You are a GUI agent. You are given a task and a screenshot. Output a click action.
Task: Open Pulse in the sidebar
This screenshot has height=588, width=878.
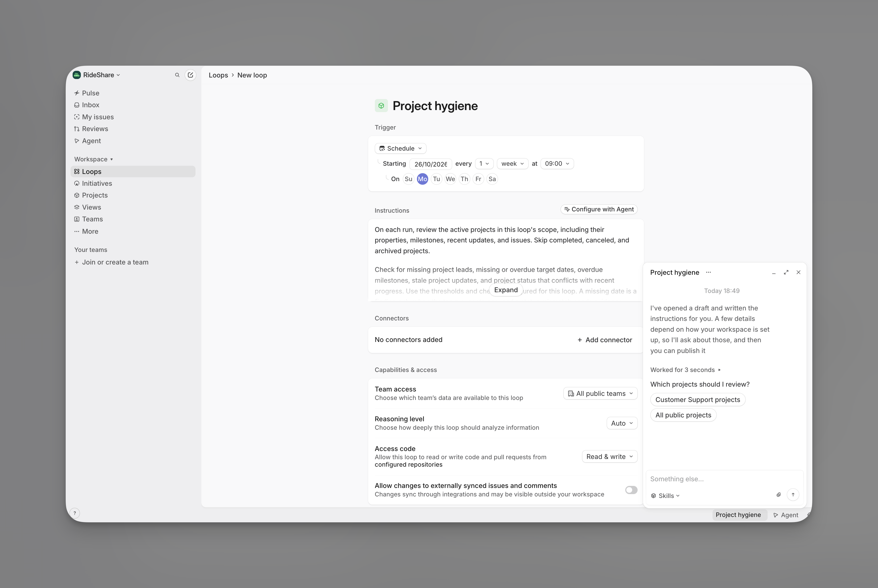(133, 93)
